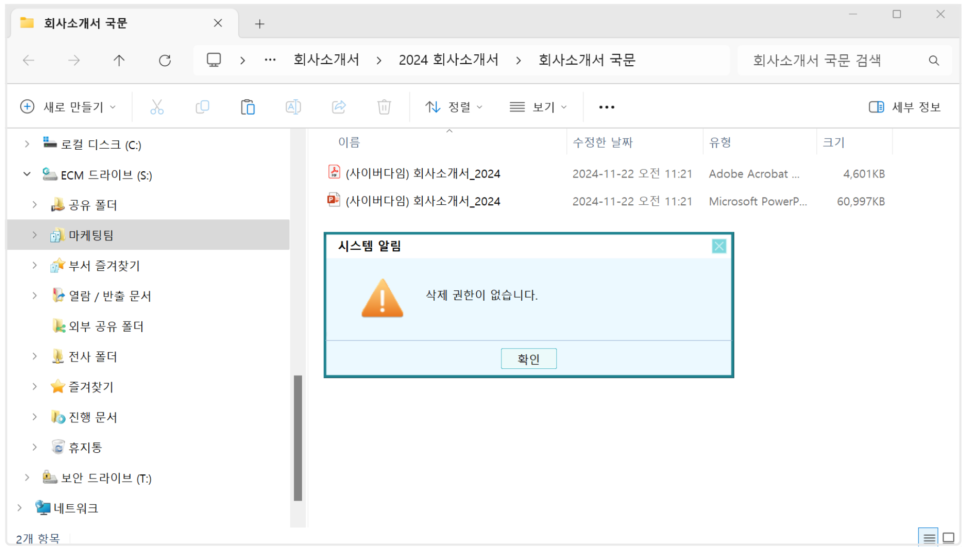
Task: Click the Paste clipboard icon
Action: [248, 107]
